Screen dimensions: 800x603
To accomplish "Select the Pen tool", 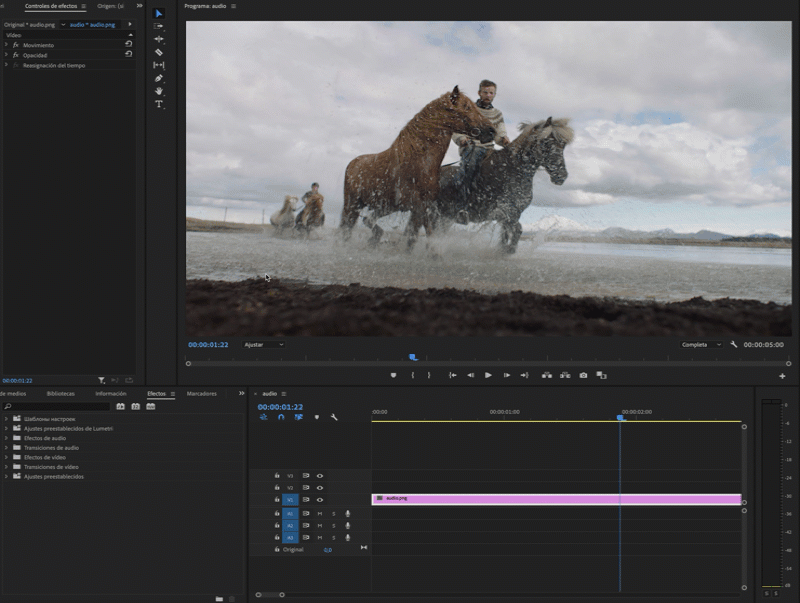I will (159, 78).
